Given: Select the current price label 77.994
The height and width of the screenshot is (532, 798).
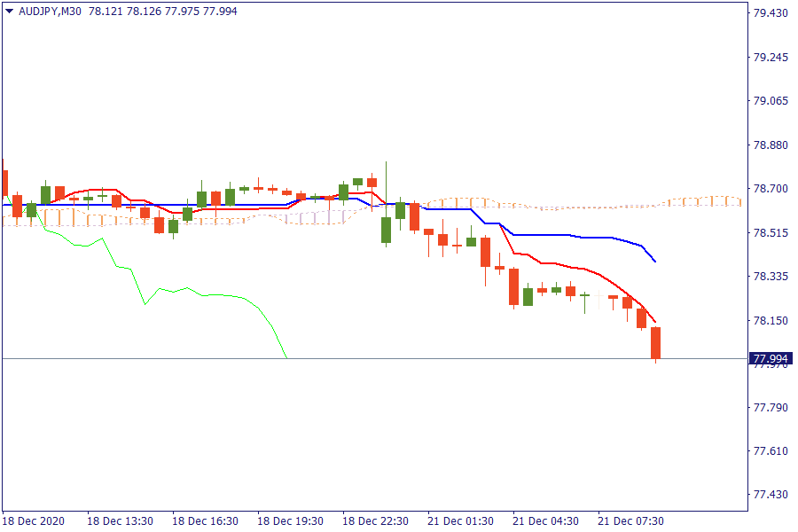Looking at the screenshot, I should [771, 359].
